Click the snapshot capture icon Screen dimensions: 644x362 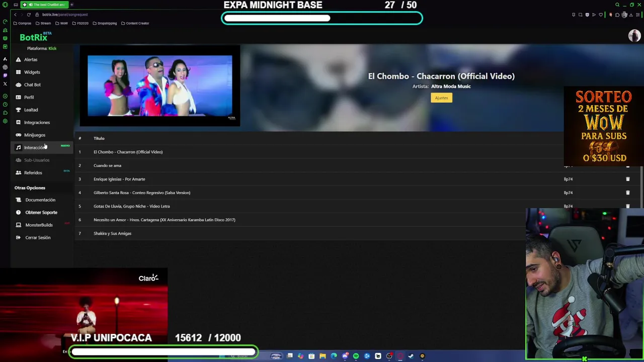pyautogui.click(x=581, y=15)
